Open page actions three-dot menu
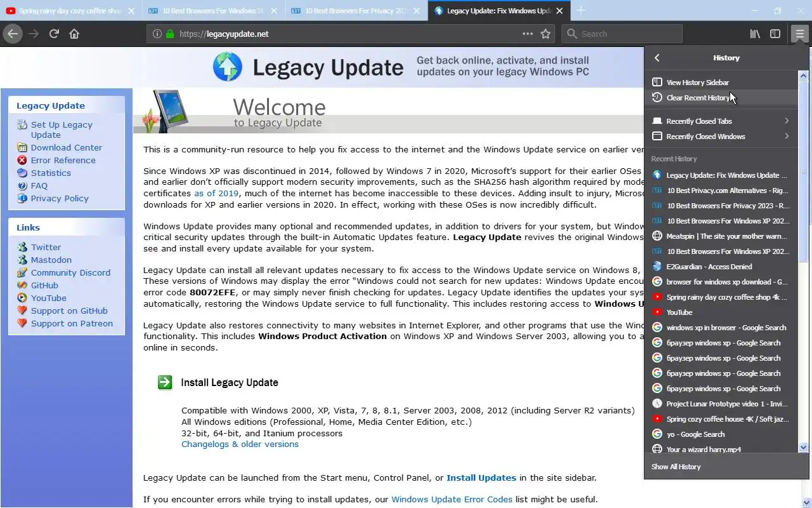812x508 pixels. point(528,34)
